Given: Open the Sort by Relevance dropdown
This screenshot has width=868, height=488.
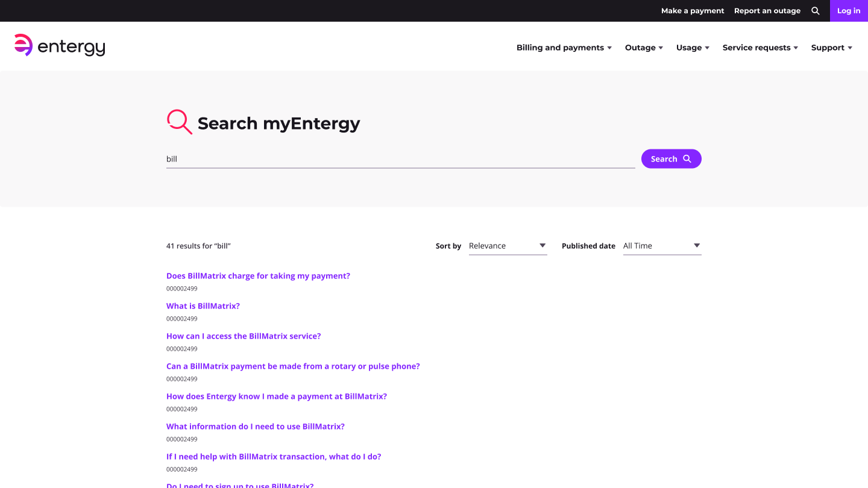Looking at the screenshot, I should click(x=508, y=246).
